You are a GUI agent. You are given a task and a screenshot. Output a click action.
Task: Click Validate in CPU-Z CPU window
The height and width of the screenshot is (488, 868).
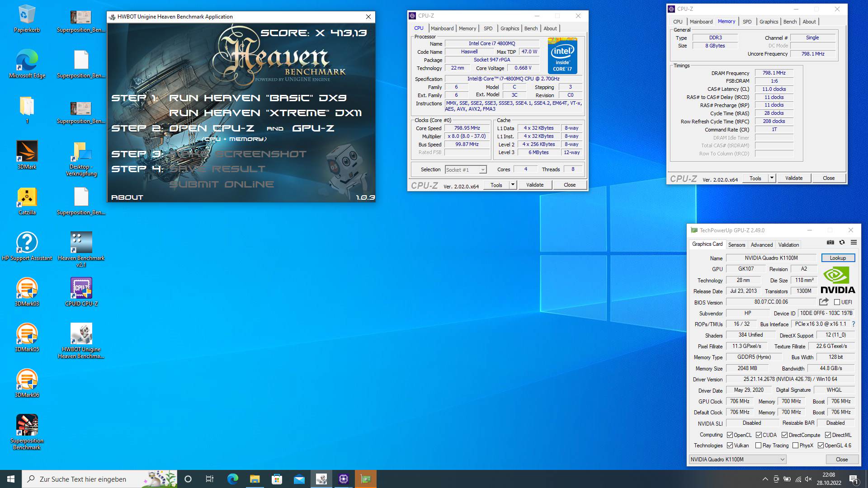535,185
